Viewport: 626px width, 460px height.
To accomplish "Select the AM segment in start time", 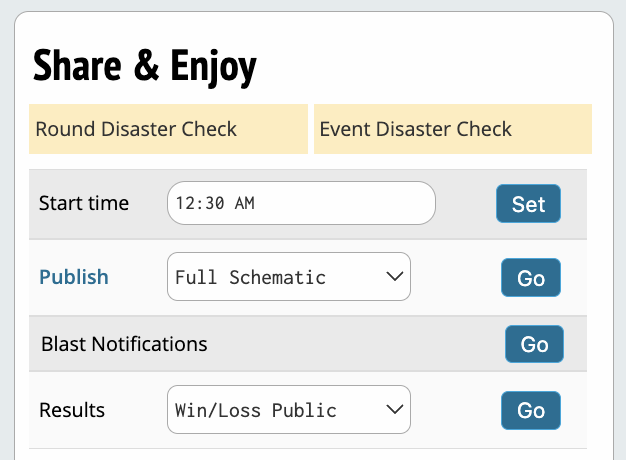I will (244, 203).
